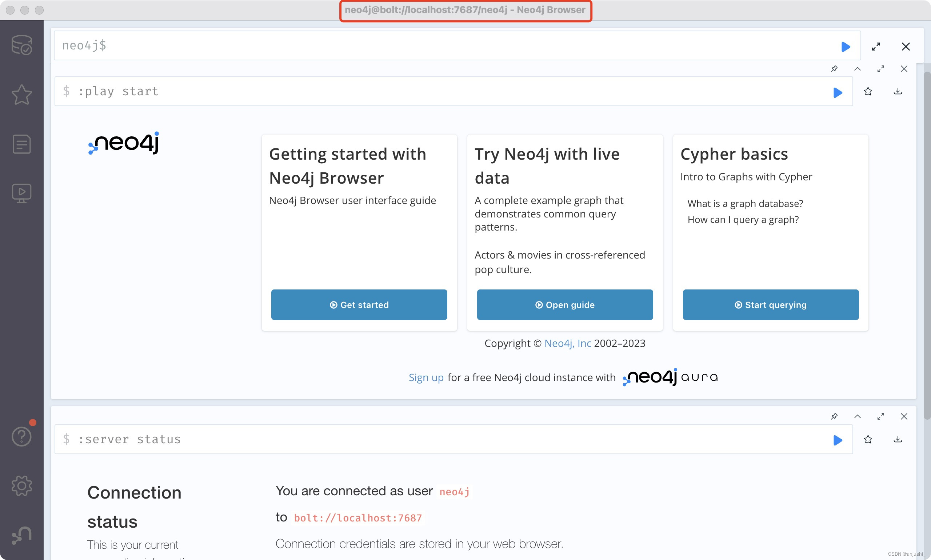Pin the :server status frame
Viewport: 931px width, 560px height.
(x=834, y=416)
